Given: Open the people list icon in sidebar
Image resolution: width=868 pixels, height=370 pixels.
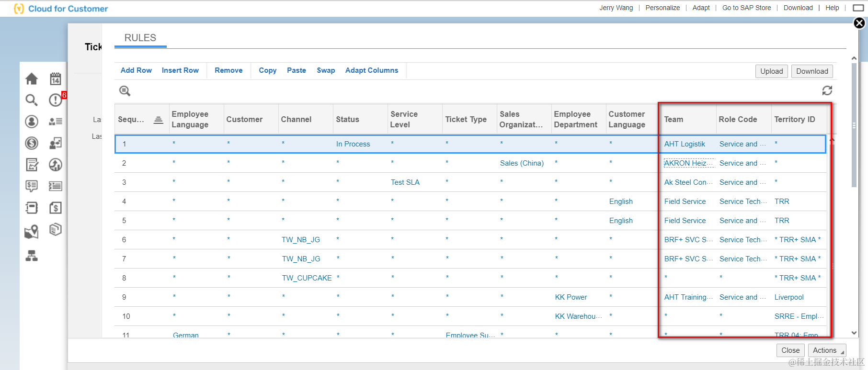Looking at the screenshot, I should (x=56, y=122).
